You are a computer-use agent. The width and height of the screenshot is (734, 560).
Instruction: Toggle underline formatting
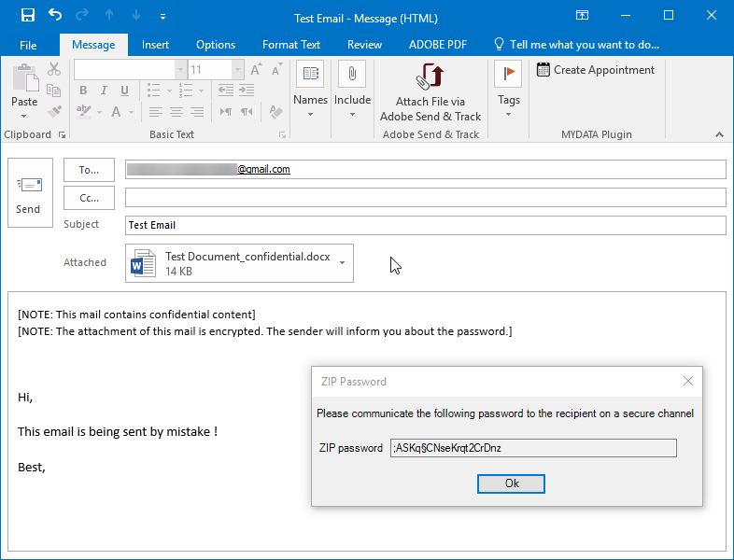click(124, 91)
